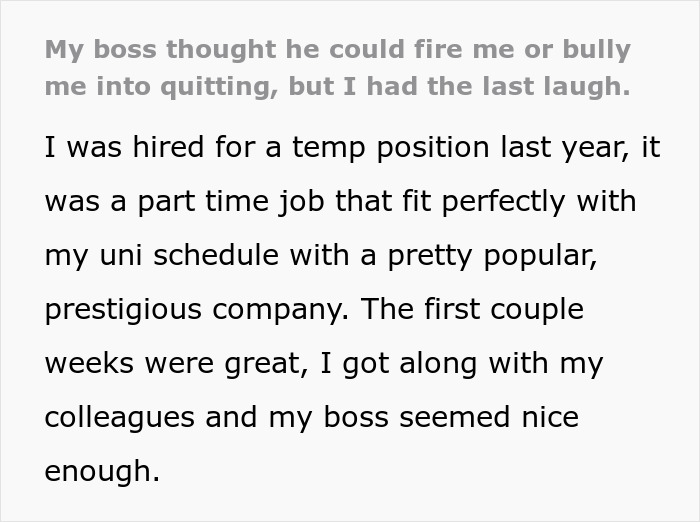This screenshot has height=522, width=700.
Task: Click the word 'nice' near the paragraph end
Action: 550,417
